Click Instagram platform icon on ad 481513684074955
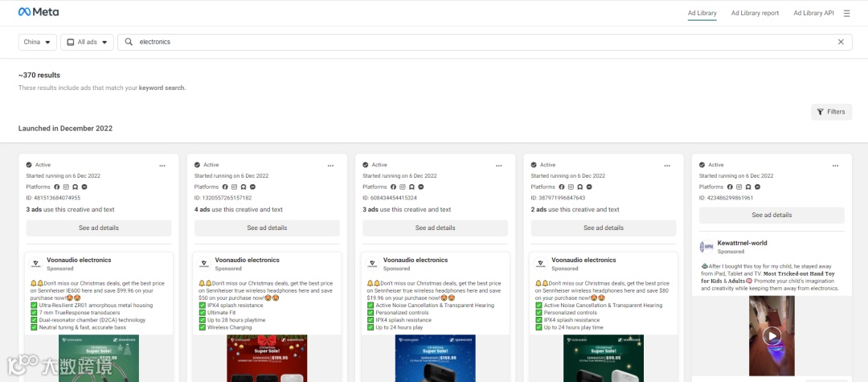The width and height of the screenshot is (868, 382). click(66, 187)
